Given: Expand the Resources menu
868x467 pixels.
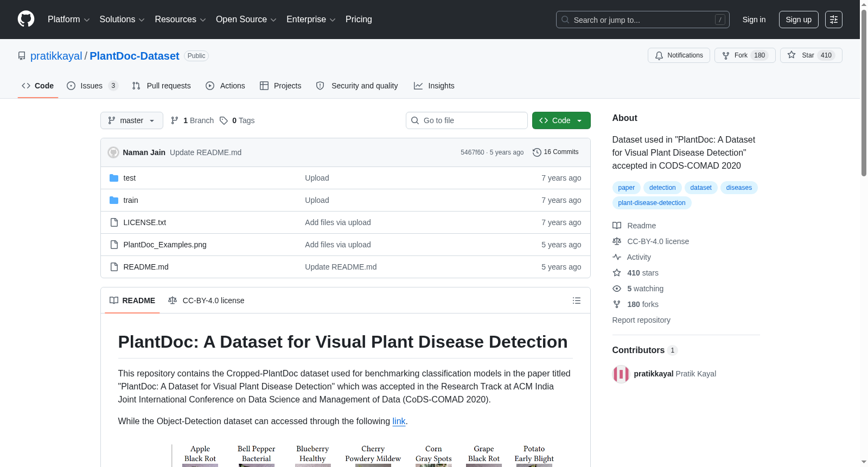Looking at the screenshot, I should click(181, 20).
